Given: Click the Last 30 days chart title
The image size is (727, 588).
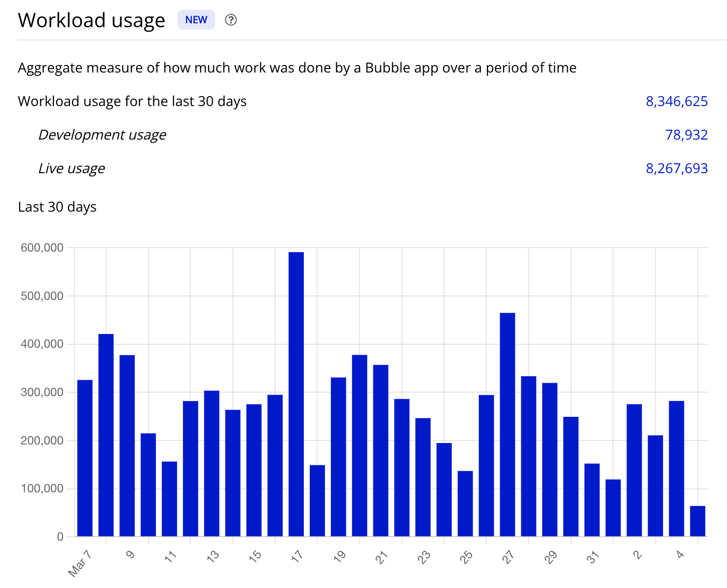Looking at the screenshot, I should [57, 207].
